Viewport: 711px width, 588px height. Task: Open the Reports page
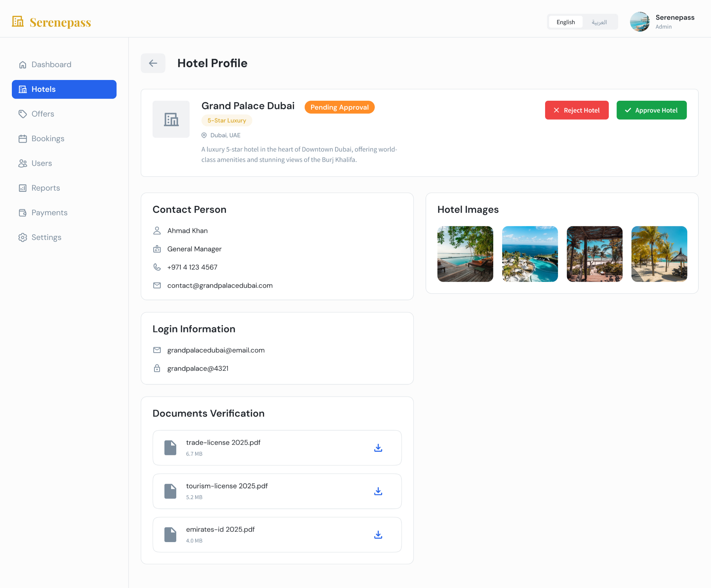click(64, 188)
